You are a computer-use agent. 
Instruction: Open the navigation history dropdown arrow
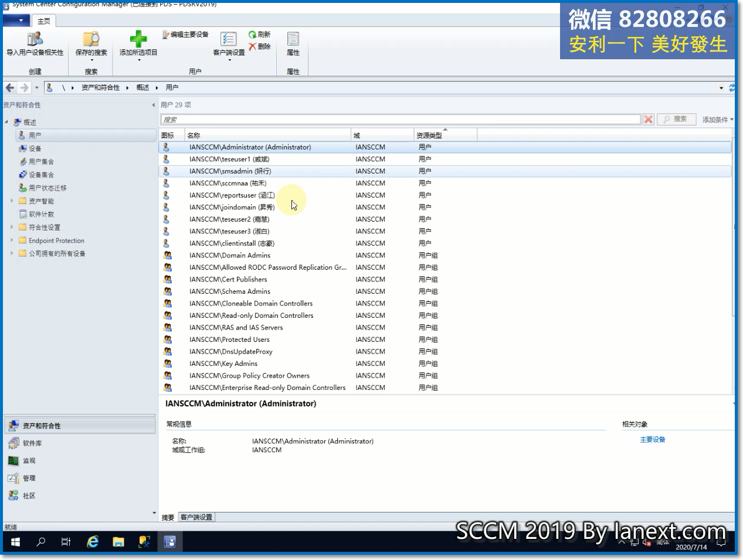point(36,87)
